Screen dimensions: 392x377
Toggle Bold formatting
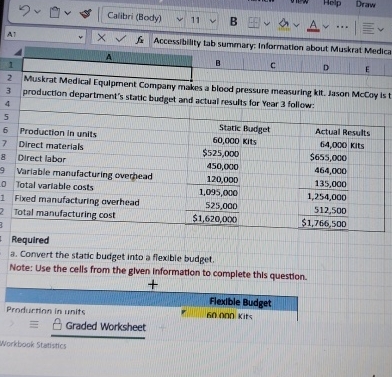click(234, 22)
